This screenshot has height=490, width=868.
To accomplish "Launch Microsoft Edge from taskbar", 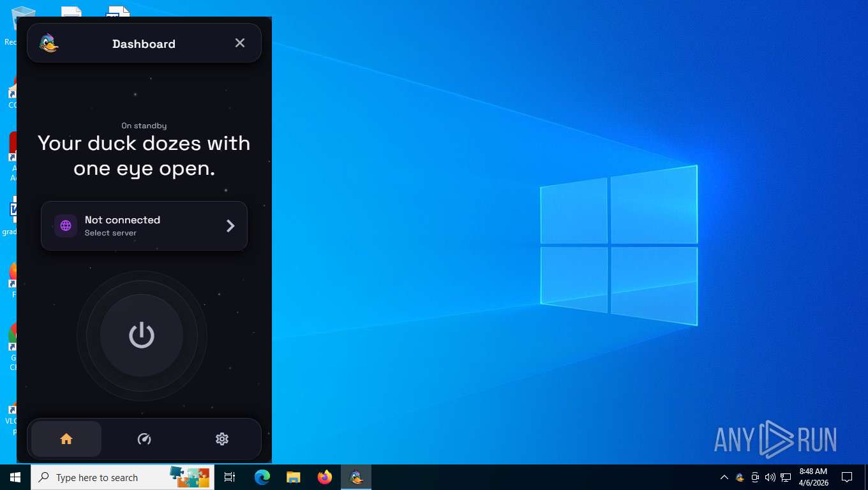I will pos(262,477).
